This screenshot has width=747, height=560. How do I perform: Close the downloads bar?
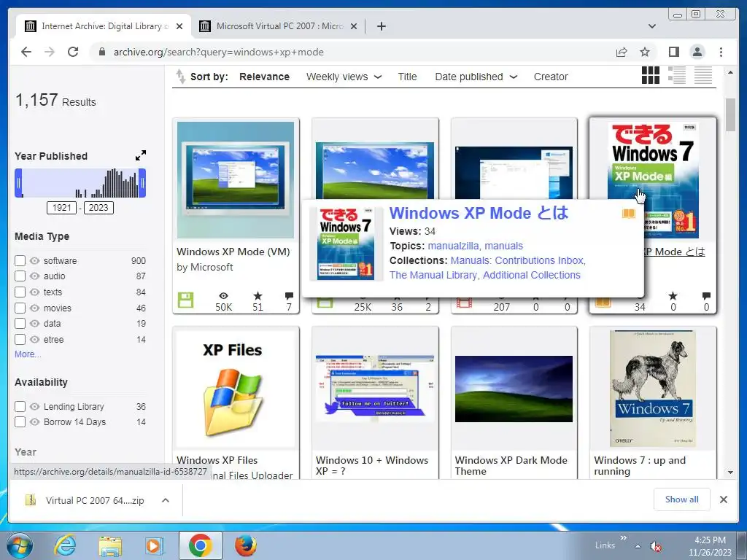pos(723,499)
